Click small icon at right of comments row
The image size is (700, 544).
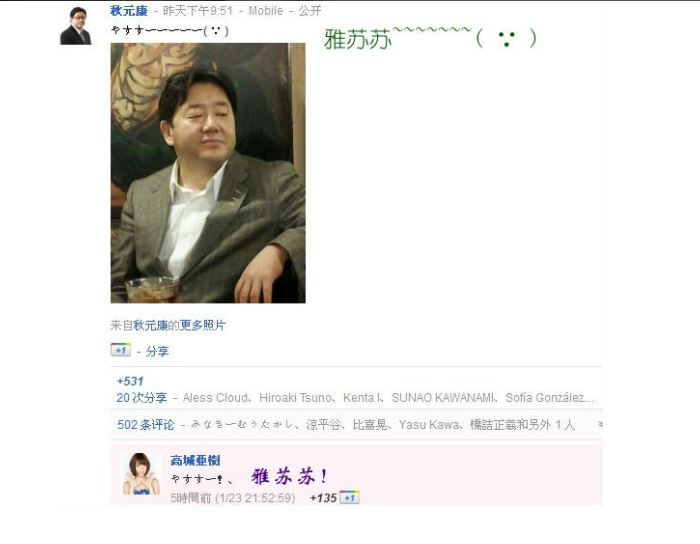click(x=600, y=424)
